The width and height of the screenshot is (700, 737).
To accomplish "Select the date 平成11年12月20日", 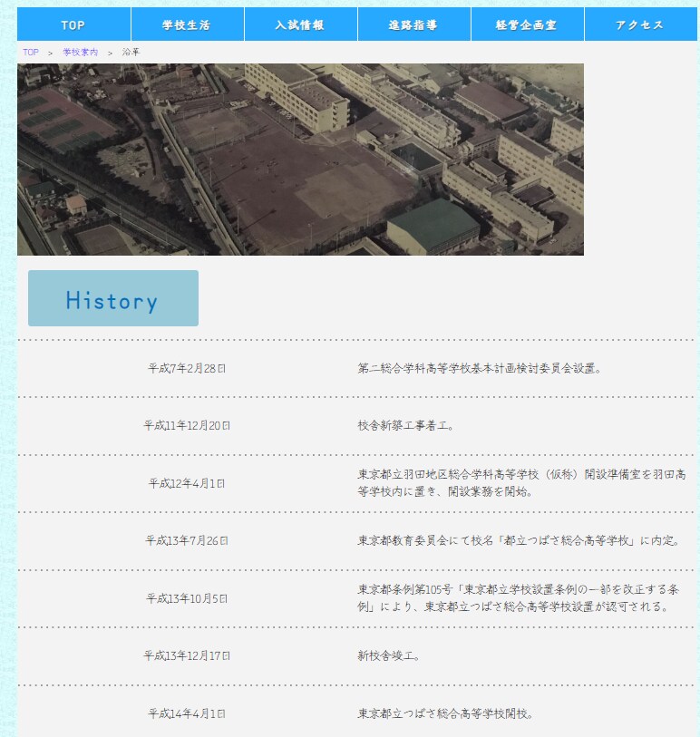I will point(187,426).
